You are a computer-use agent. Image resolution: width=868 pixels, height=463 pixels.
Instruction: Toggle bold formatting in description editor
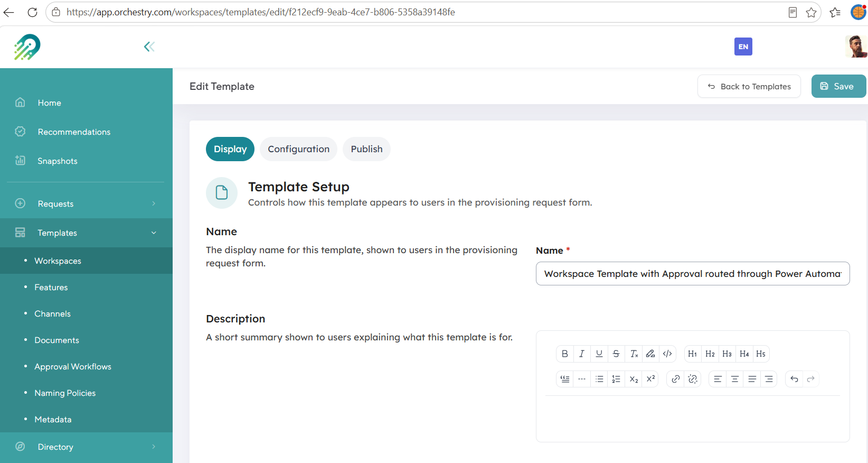click(565, 354)
